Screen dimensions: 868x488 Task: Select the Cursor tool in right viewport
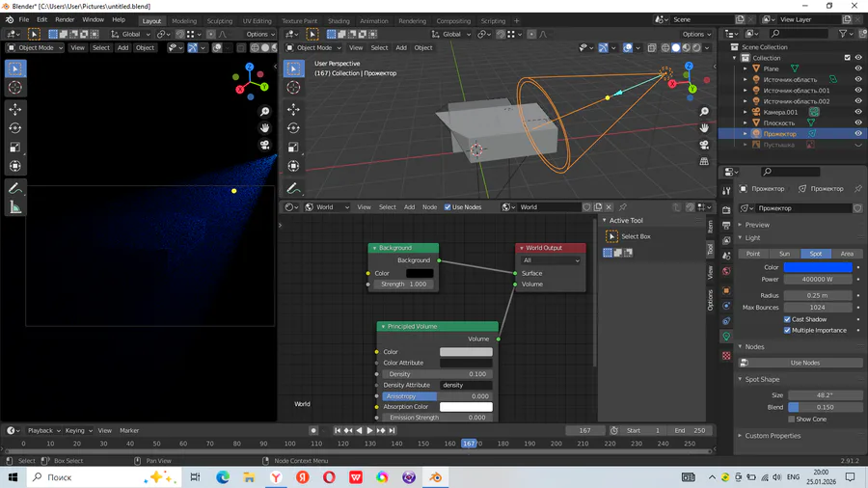coord(293,88)
